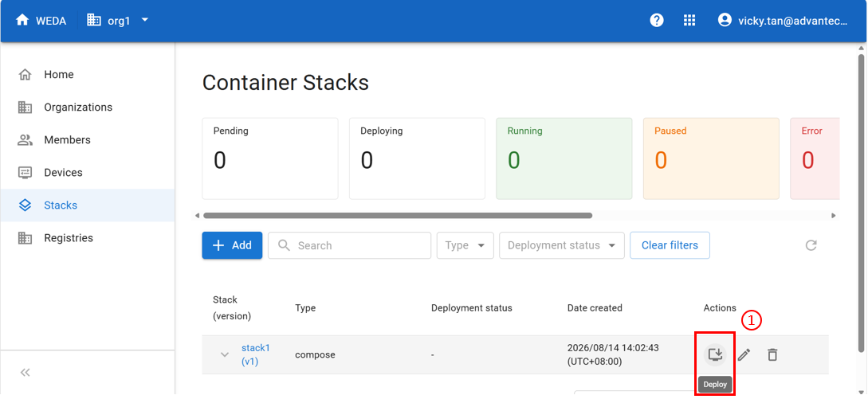Image resolution: width=868 pixels, height=399 pixels.
Task: Open Devices in sidebar
Action: click(88, 172)
